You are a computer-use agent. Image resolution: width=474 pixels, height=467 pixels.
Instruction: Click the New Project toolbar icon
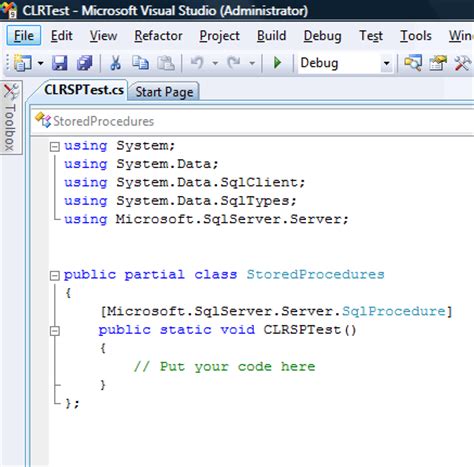pyautogui.click(x=23, y=63)
